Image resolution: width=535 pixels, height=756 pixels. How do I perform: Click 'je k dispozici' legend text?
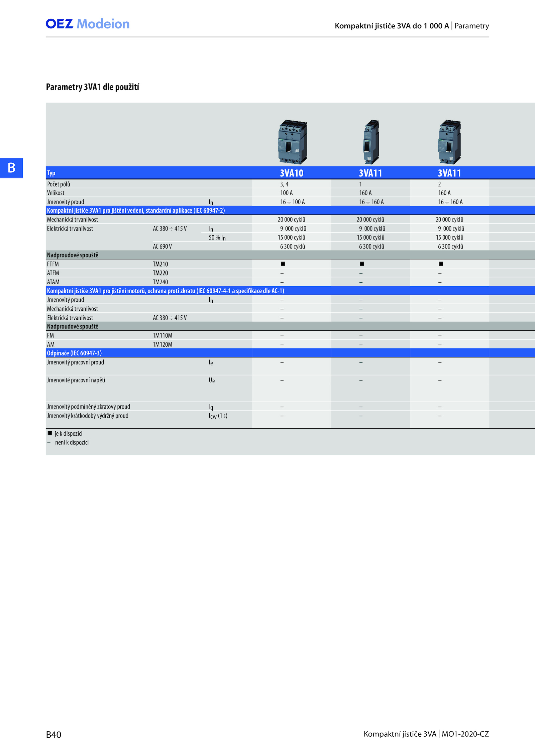[69, 434]
